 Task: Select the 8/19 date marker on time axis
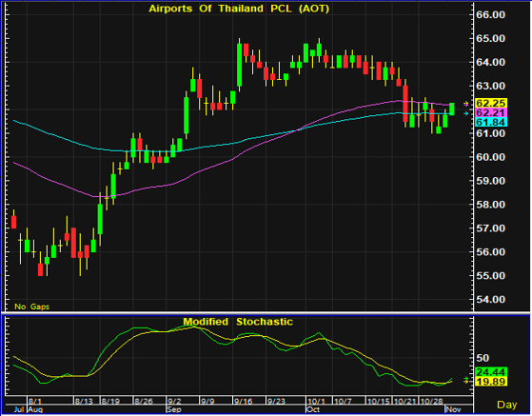(110, 402)
